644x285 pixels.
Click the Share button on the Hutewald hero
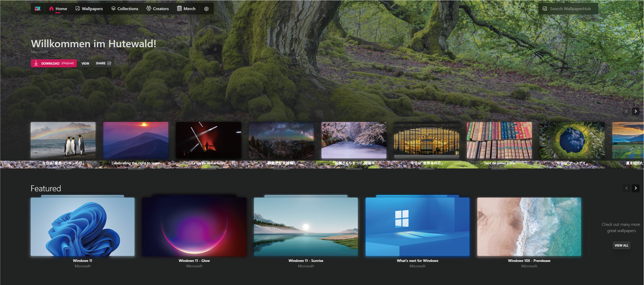click(x=103, y=63)
